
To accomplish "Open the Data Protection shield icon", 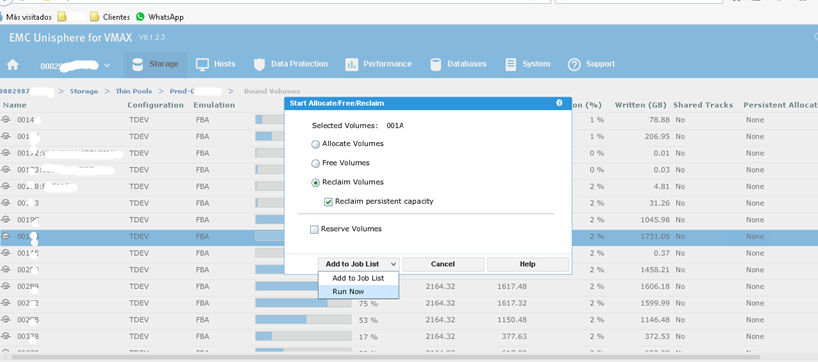I will click(x=259, y=65).
